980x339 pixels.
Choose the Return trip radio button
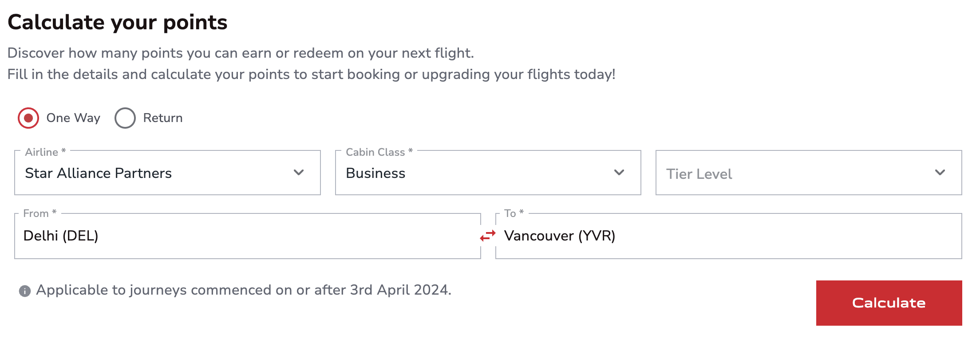pos(125,118)
